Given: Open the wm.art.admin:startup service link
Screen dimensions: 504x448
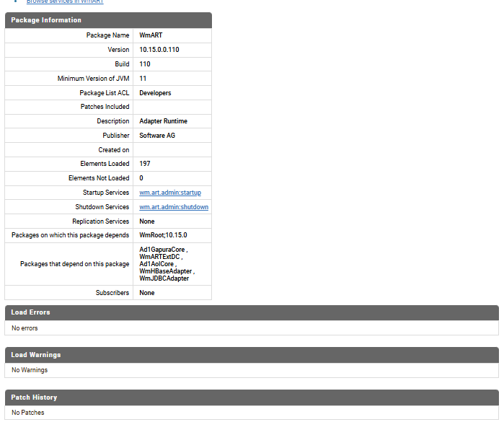Looking at the screenshot, I should pyautogui.click(x=170, y=193).
